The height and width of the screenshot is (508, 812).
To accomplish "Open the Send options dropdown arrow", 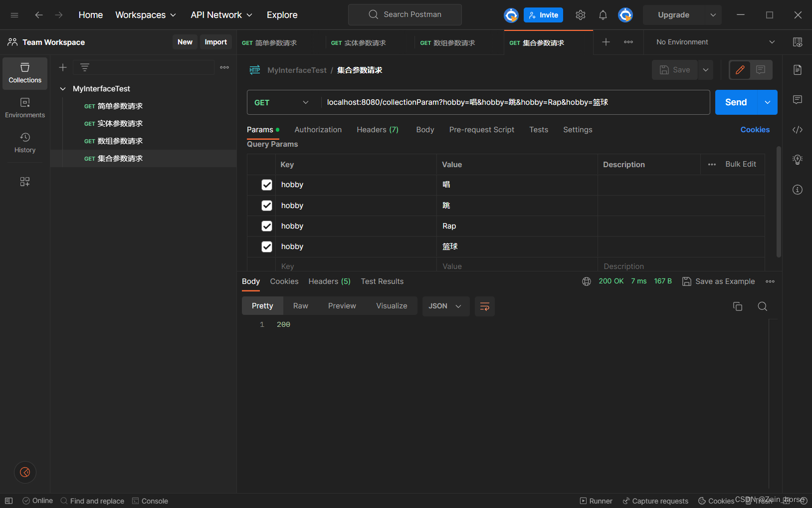I will point(768,102).
